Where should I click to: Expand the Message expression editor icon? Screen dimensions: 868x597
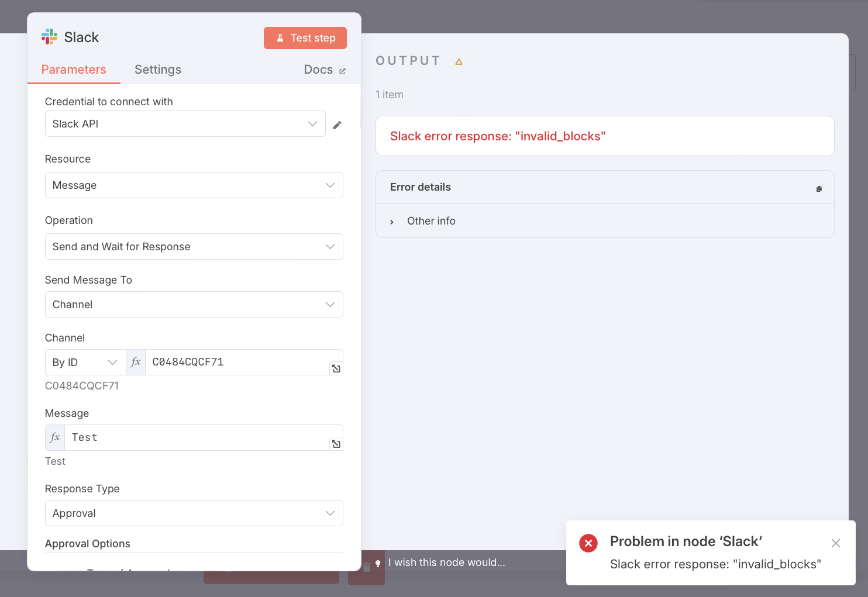pos(336,444)
